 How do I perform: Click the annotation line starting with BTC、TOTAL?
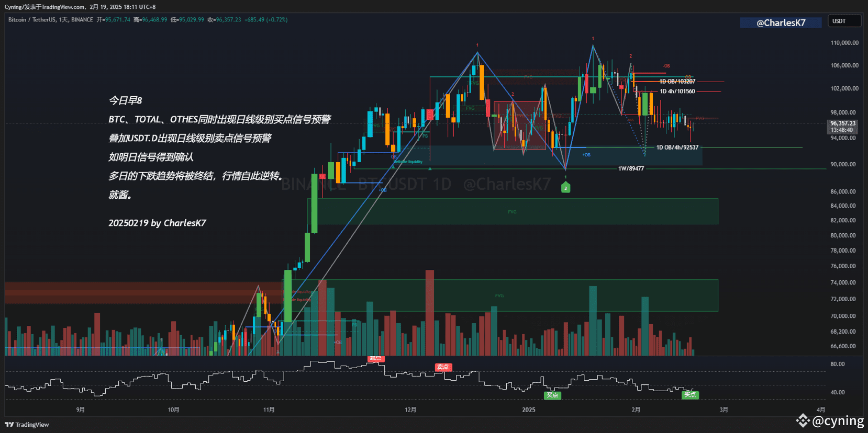click(x=220, y=119)
